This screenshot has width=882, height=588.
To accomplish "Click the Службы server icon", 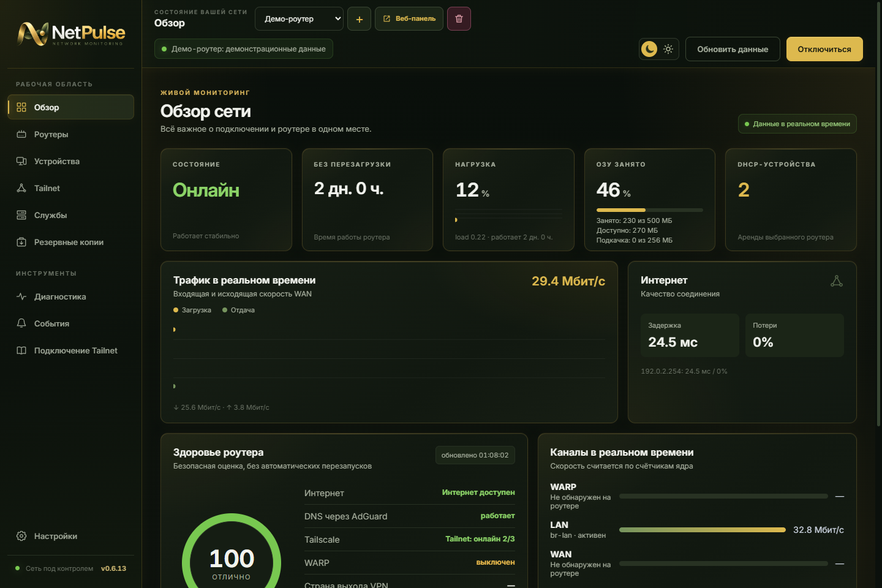I will 21,215.
